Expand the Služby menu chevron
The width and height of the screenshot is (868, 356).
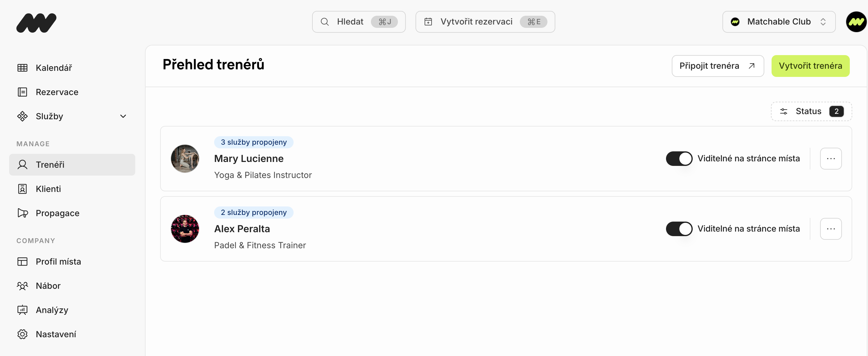tap(123, 116)
